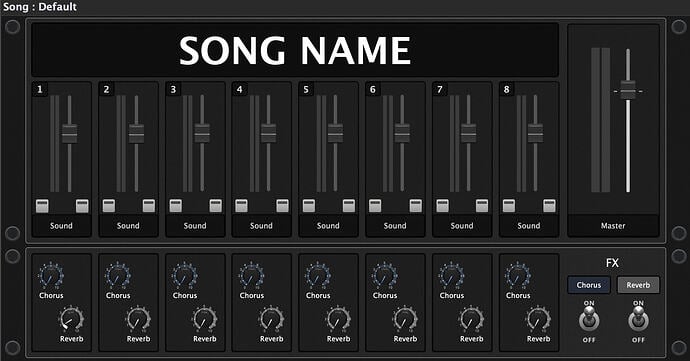Toggle the Chorus FX on/off switch
Screen dimensions: 690x361
(589, 319)
